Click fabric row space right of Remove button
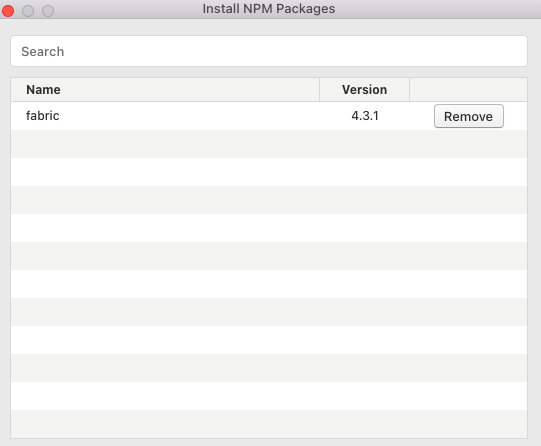541x446 pixels. (x=515, y=116)
